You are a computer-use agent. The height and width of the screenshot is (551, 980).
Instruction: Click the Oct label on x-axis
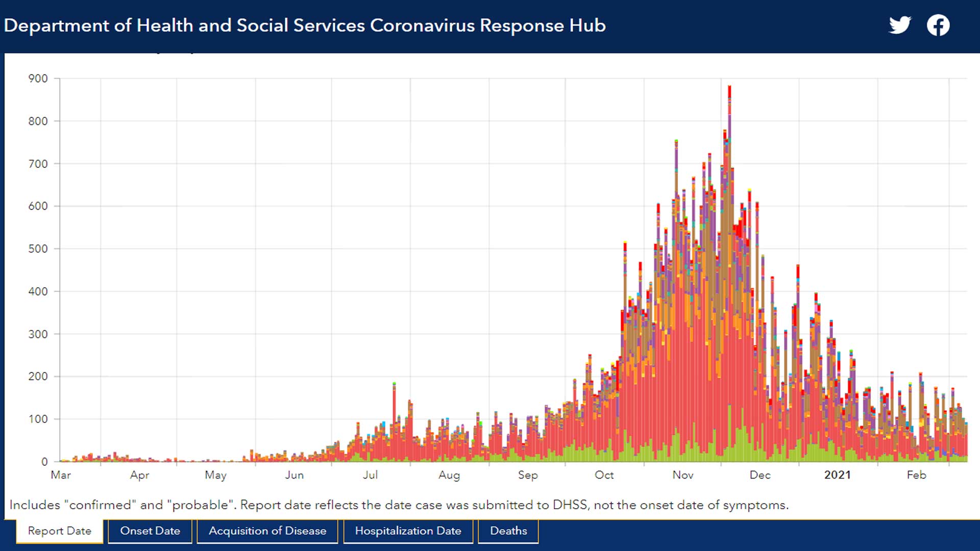coord(604,475)
